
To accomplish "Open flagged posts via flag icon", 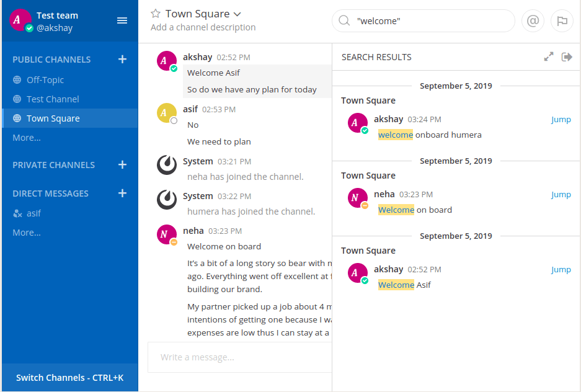I will coord(562,20).
